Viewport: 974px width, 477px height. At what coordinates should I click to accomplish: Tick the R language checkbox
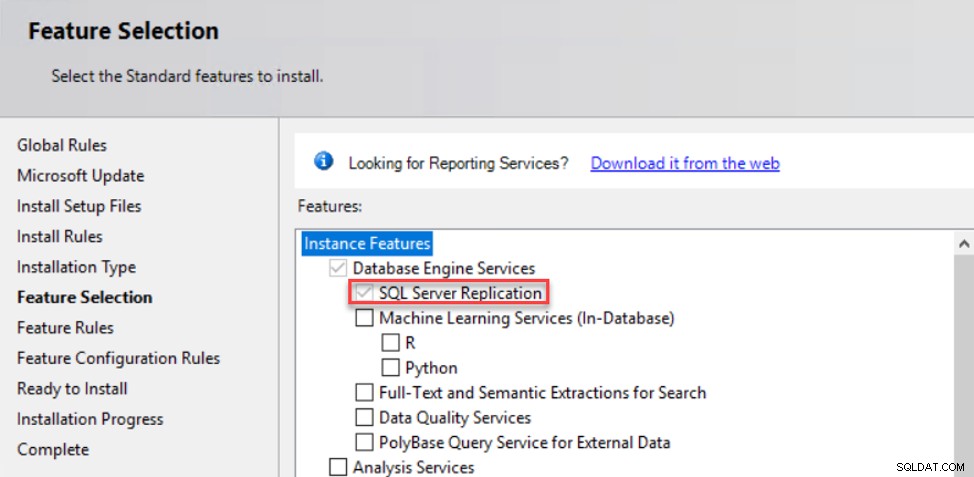pyautogui.click(x=390, y=343)
